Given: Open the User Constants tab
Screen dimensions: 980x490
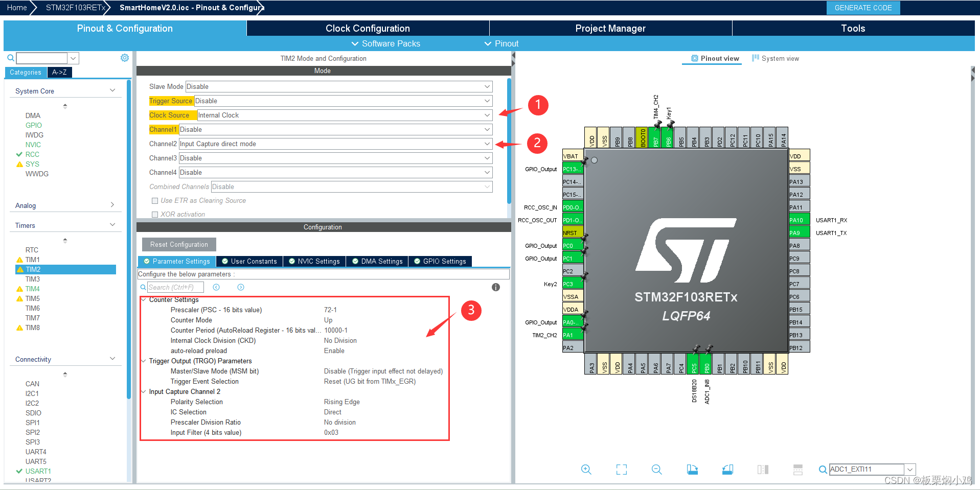Looking at the screenshot, I should click(x=249, y=261).
